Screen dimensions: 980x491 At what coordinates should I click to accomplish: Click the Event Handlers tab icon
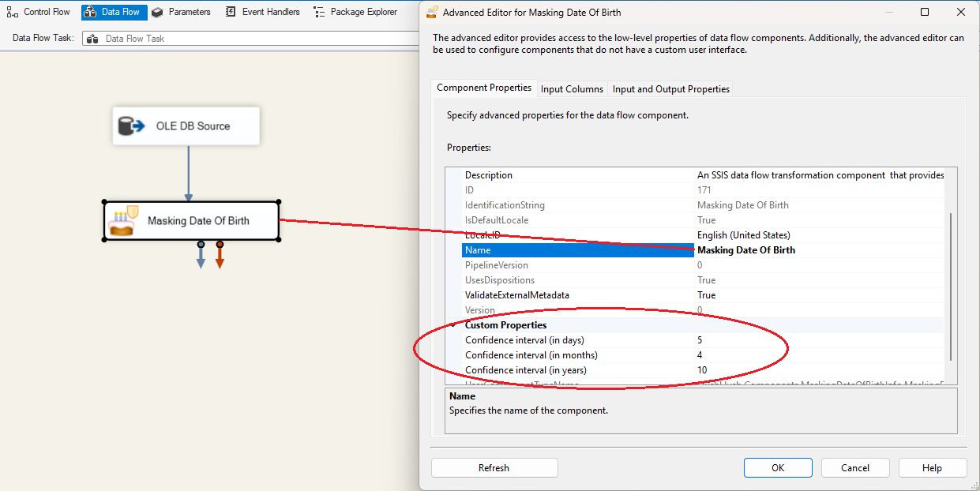pos(231,12)
